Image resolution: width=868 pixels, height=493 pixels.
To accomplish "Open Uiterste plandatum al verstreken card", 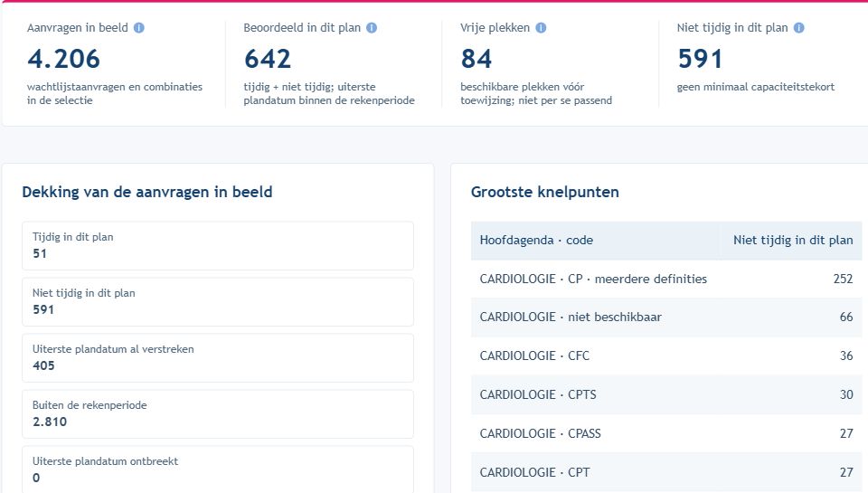I will pos(218,358).
